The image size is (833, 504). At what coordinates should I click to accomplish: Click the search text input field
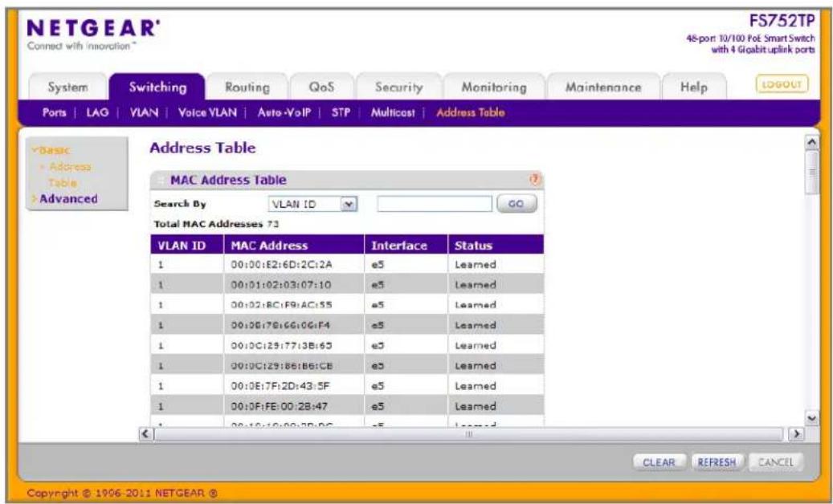435,204
